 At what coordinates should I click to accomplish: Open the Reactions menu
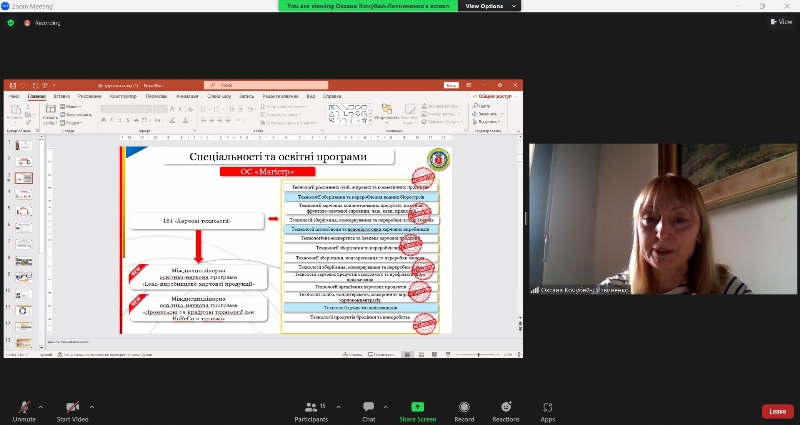[506, 411]
